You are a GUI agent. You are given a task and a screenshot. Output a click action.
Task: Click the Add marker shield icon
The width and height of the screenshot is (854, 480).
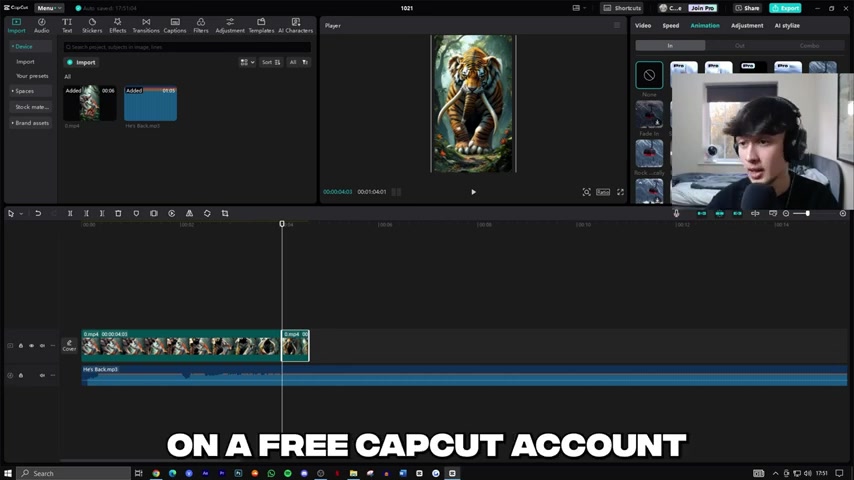(x=136, y=214)
